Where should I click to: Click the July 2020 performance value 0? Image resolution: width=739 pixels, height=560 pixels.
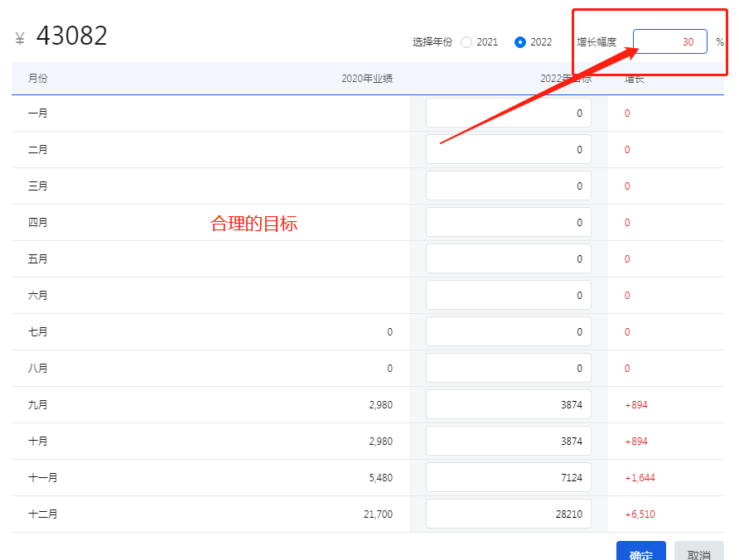coord(389,332)
